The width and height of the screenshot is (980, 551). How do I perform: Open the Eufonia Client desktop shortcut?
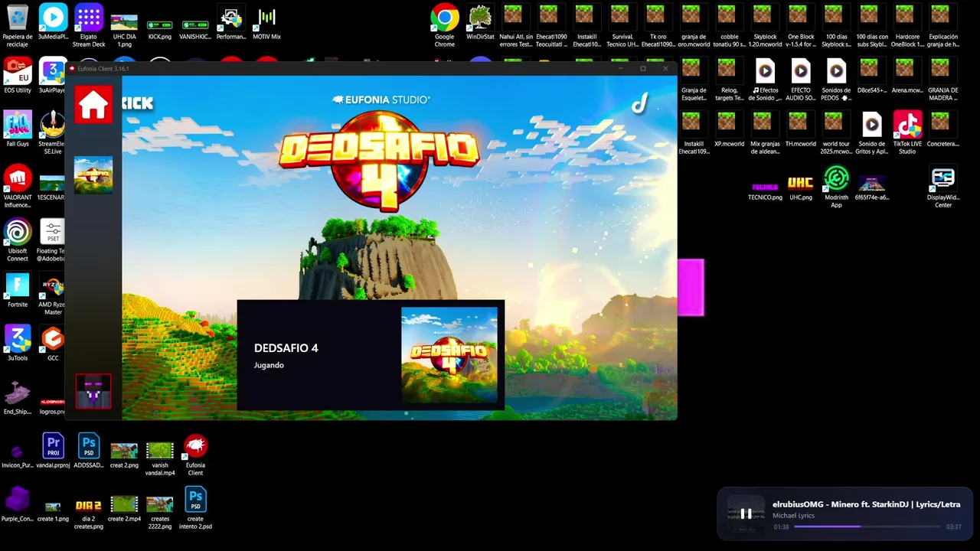(x=195, y=455)
